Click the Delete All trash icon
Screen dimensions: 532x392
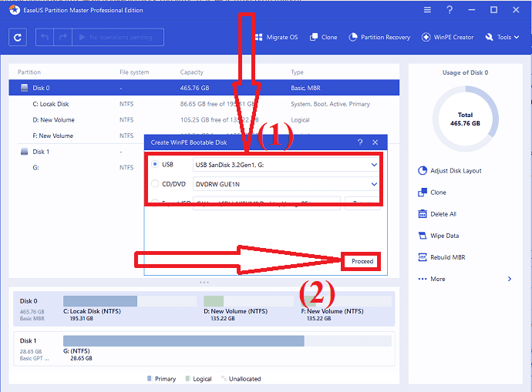coord(423,214)
